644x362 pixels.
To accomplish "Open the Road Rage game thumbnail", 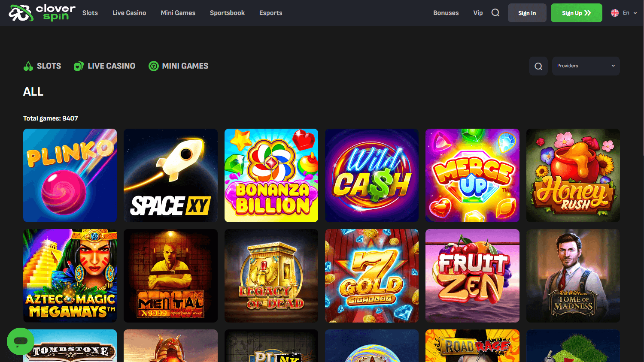I will click(x=472, y=346).
